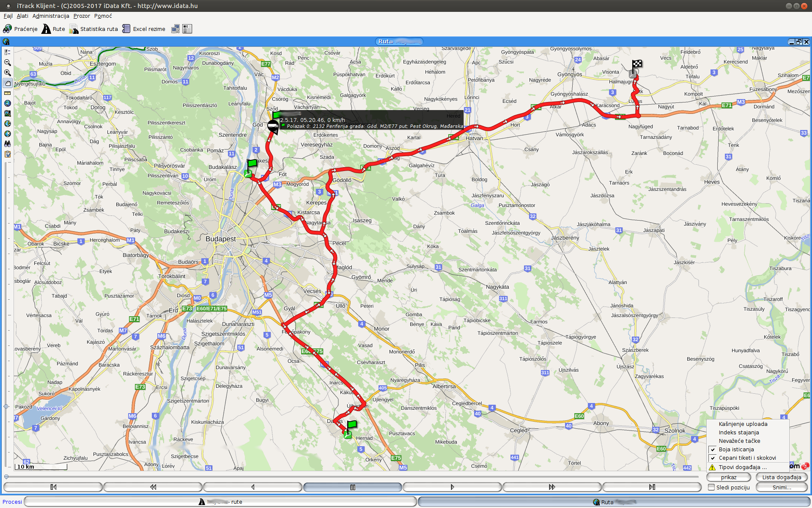Screen dimensions: 812x508
Task: Open the Prozor menu
Action: (x=82, y=16)
